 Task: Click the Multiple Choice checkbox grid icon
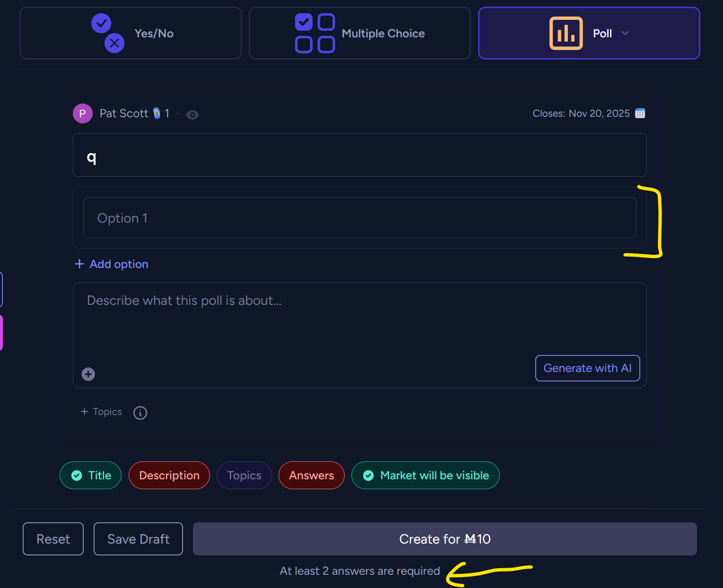tap(315, 33)
